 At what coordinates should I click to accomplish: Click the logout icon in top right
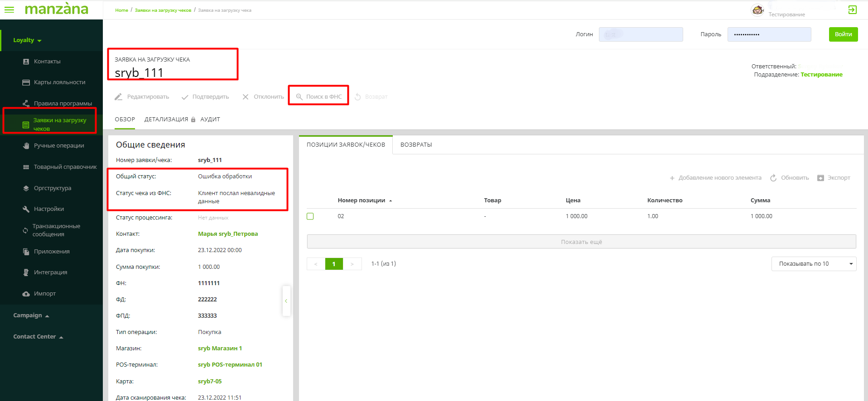852,10
